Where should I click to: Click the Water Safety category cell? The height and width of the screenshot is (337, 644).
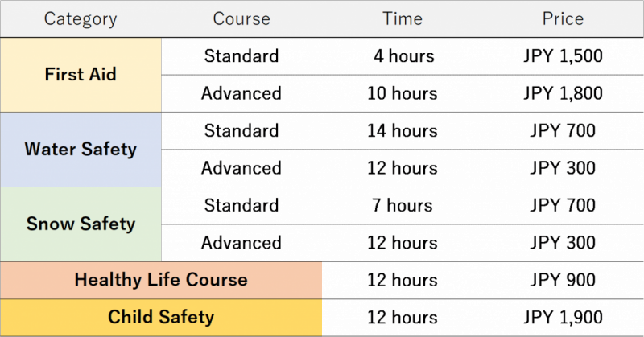tap(80, 150)
